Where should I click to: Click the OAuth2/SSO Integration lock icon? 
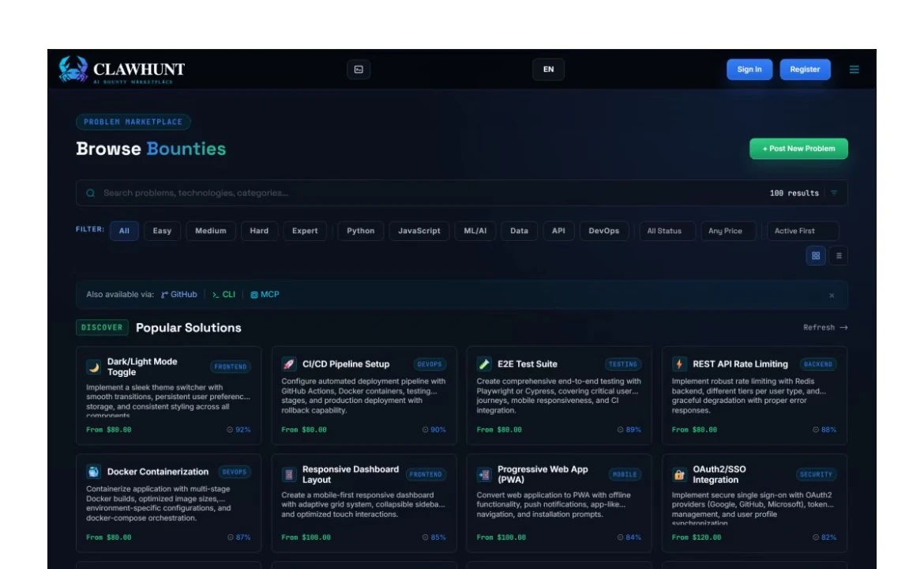(x=679, y=474)
